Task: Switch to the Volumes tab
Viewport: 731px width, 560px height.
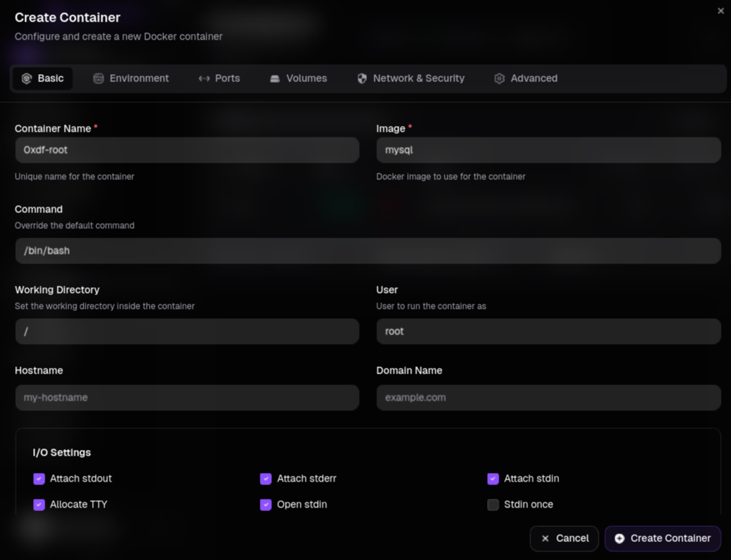Action: (299, 78)
